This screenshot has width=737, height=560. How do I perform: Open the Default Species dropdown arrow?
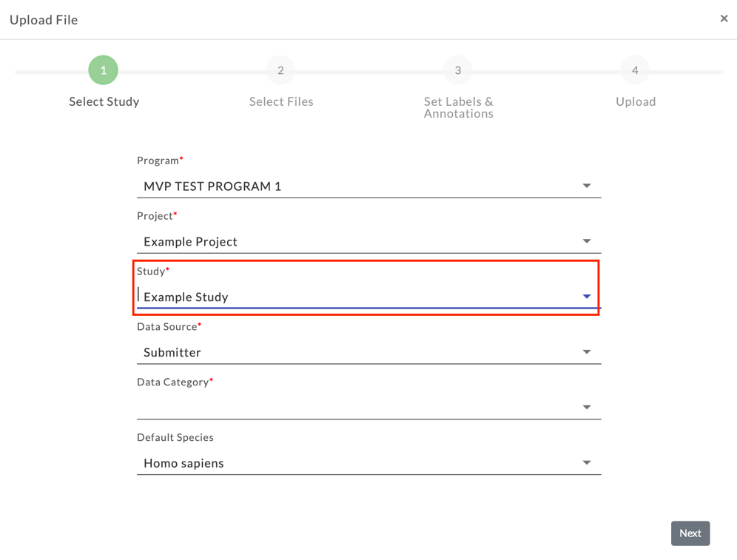click(586, 463)
